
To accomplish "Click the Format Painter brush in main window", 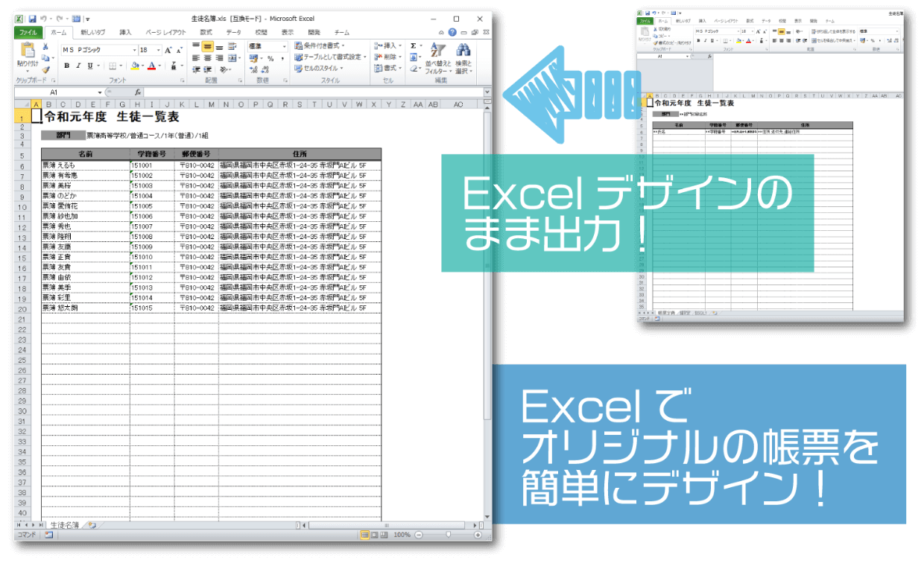I will tap(46, 70).
